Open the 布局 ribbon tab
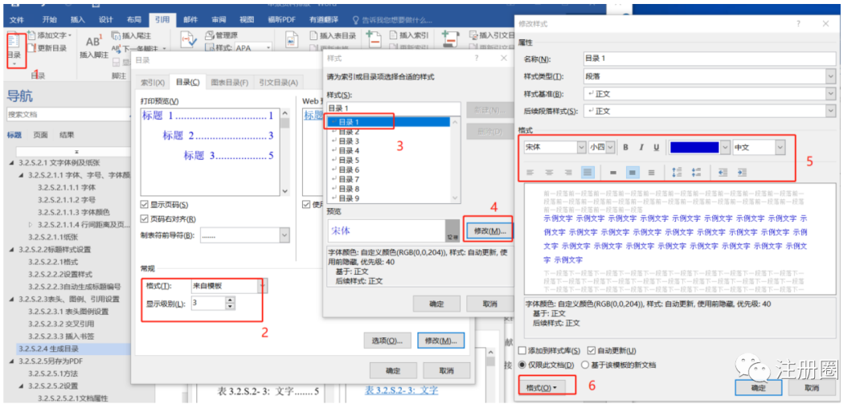The image size is (868, 408). [133, 19]
